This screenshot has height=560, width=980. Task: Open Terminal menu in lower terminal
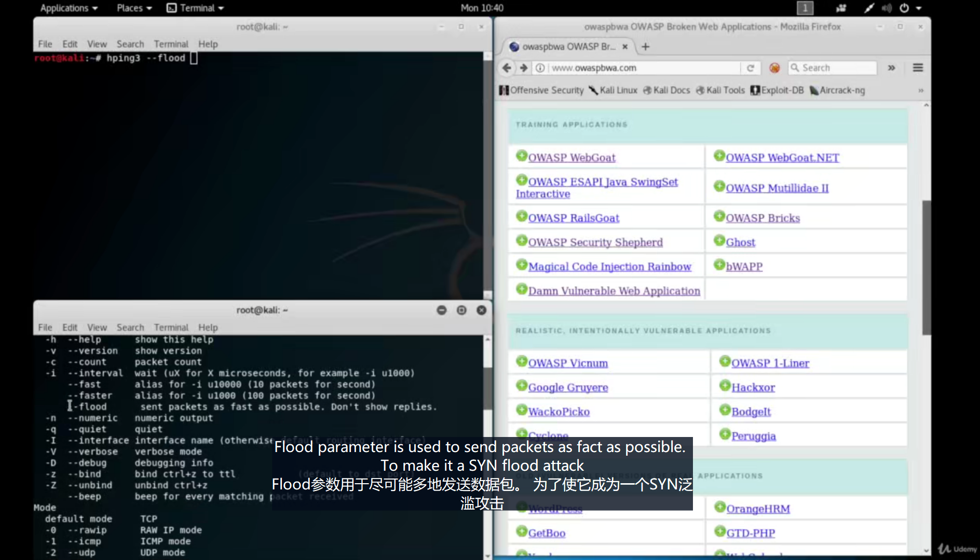pos(171,327)
